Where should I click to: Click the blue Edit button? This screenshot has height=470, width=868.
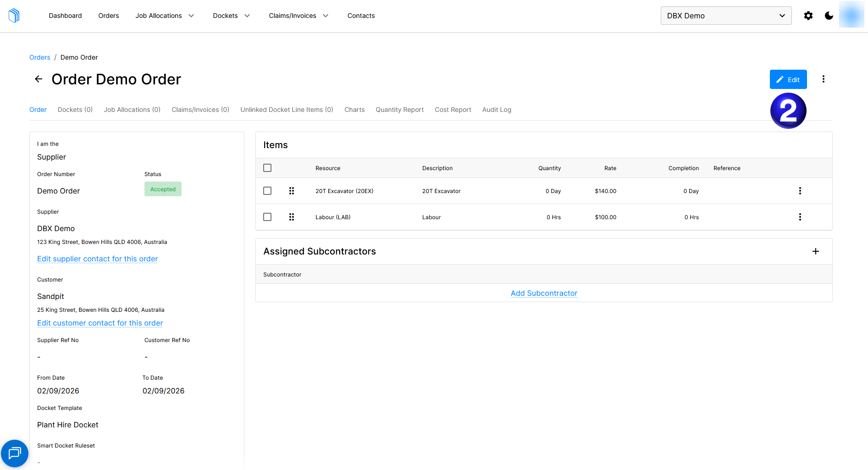coord(788,79)
